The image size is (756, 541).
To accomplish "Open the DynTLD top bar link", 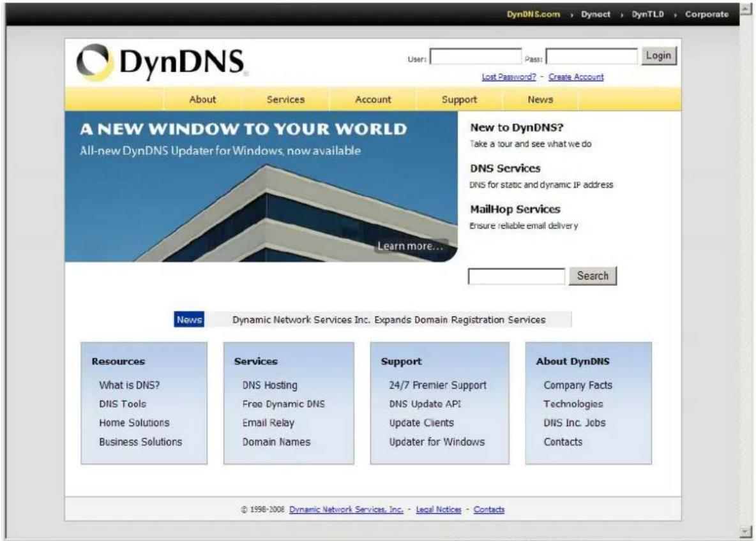I will pyautogui.click(x=647, y=14).
